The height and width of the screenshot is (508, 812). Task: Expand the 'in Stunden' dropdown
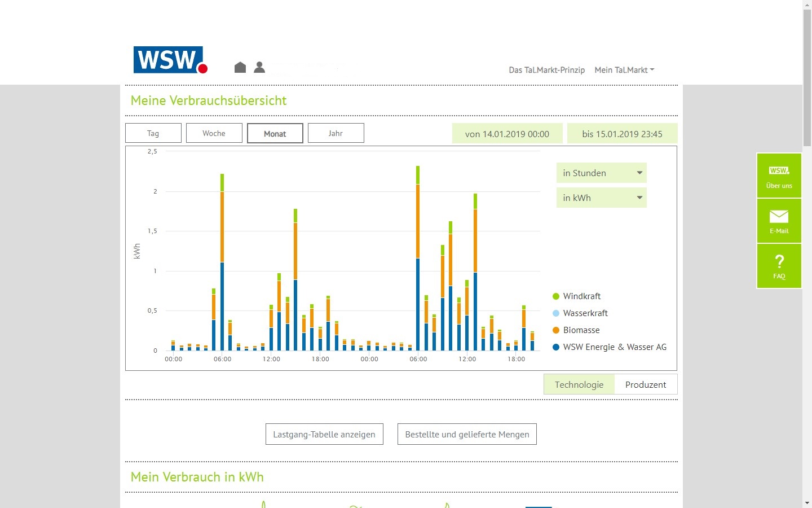click(x=601, y=173)
